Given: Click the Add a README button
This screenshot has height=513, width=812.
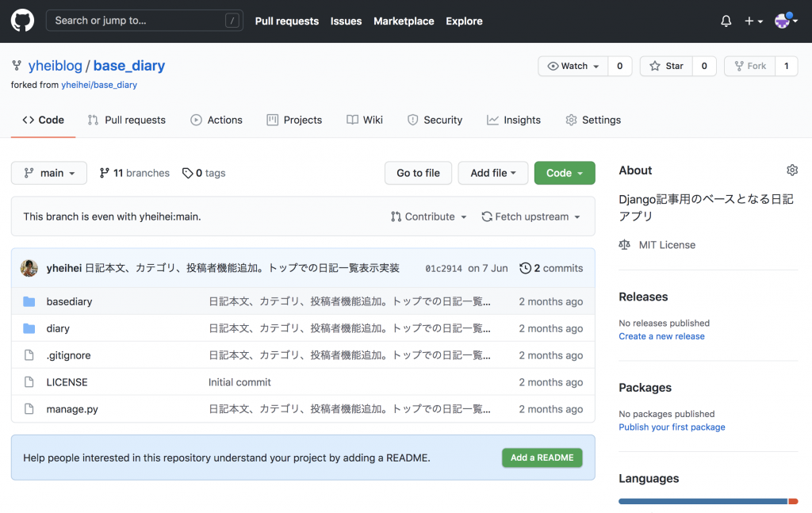Looking at the screenshot, I should click(x=542, y=457).
